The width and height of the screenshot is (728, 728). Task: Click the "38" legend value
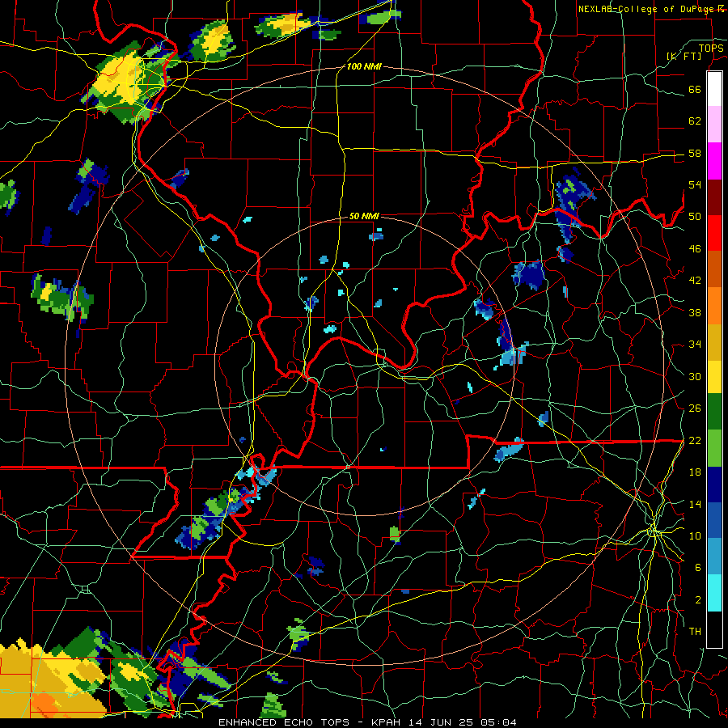(695, 312)
